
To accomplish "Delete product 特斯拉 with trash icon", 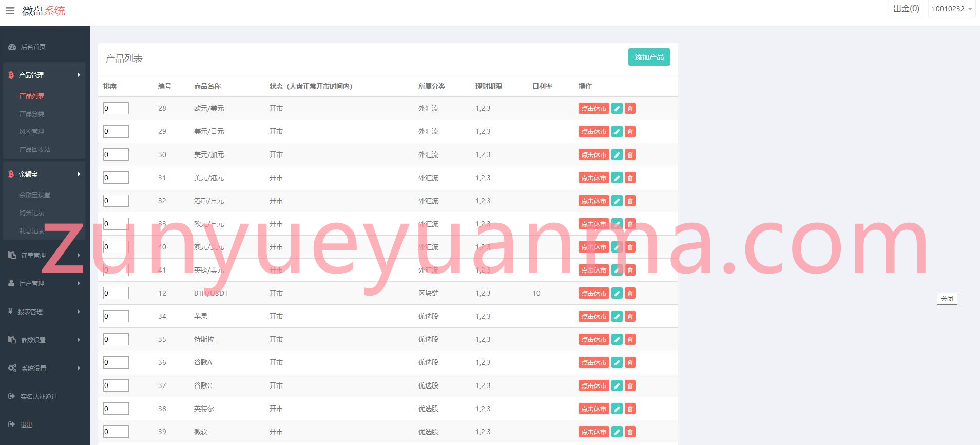I will [630, 339].
